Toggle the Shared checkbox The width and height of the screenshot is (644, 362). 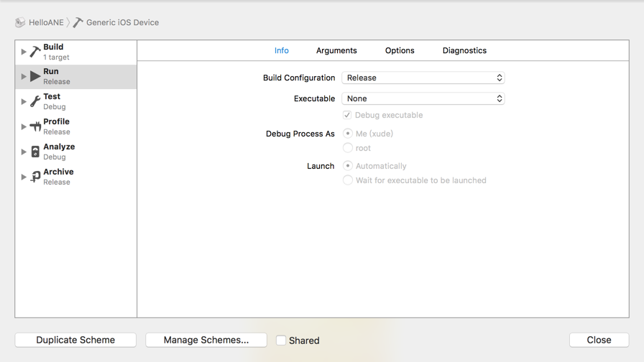pyautogui.click(x=281, y=340)
